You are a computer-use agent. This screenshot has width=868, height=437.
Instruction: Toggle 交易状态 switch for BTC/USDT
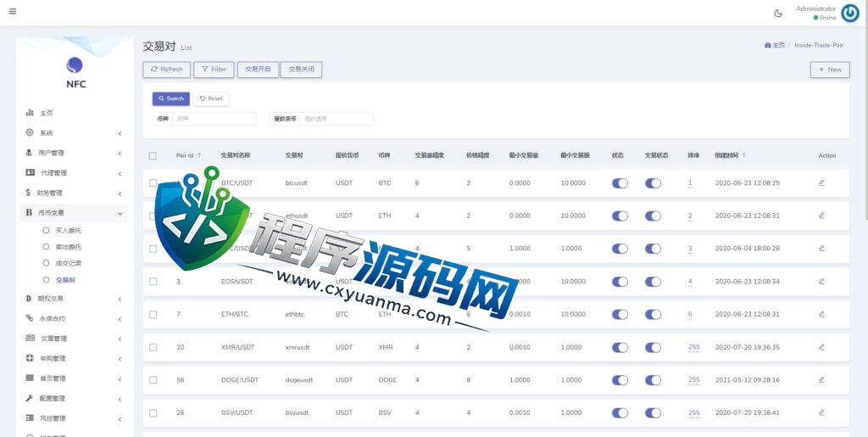point(653,182)
